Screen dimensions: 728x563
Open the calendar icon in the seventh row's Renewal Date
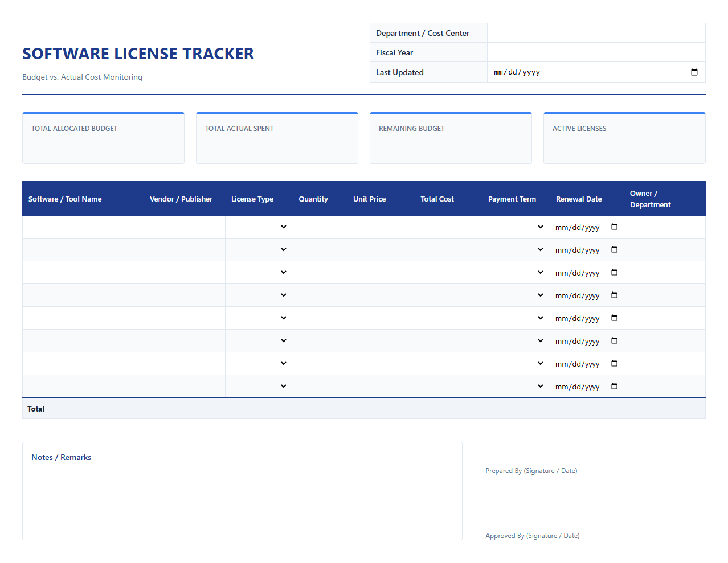click(x=614, y=364)
